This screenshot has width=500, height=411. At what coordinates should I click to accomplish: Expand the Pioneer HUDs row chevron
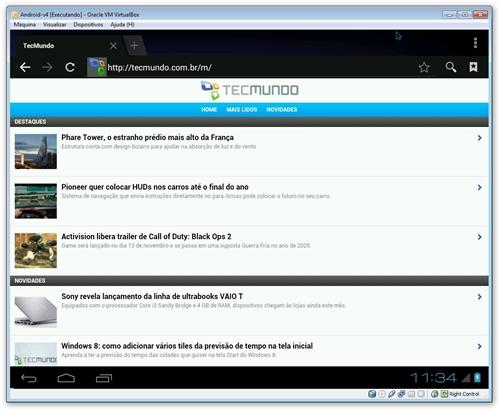click(479, 187)
